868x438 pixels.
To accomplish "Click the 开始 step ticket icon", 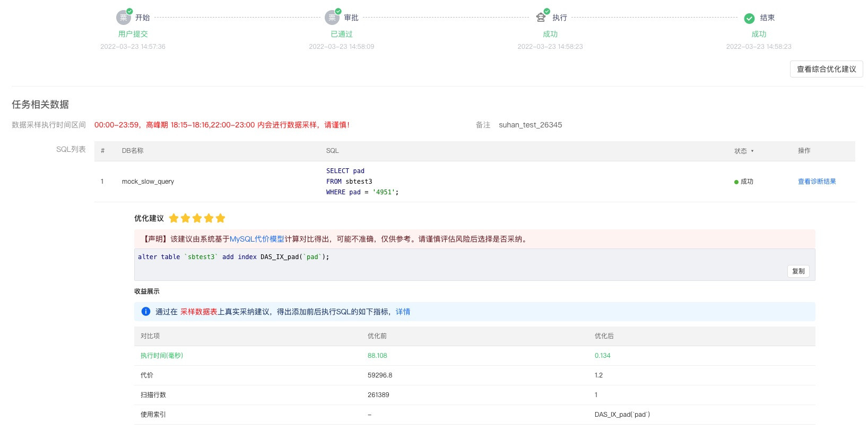I will click(123, 18).
